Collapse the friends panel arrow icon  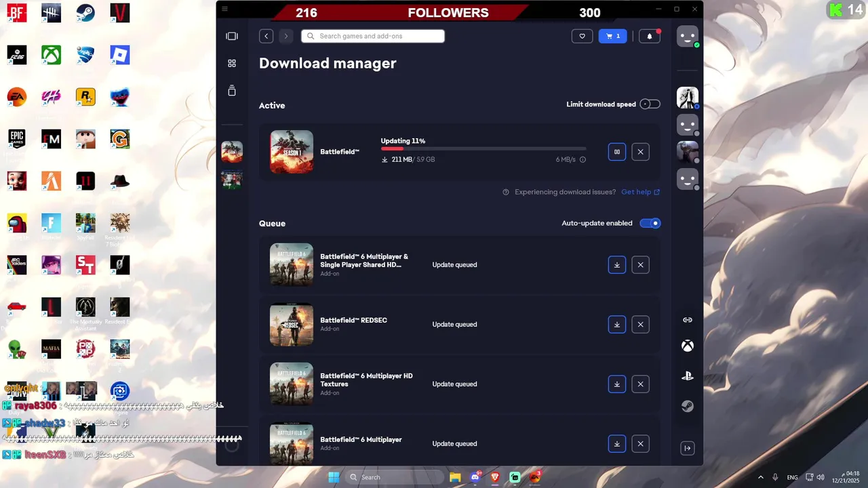(688, 448)
